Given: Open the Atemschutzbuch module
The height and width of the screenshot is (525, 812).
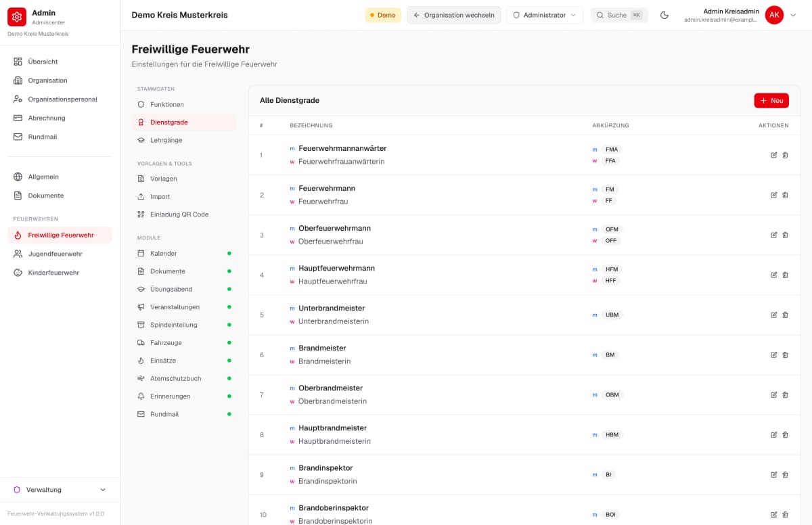Looking at the screenshot, I should [x=184, y=378].
